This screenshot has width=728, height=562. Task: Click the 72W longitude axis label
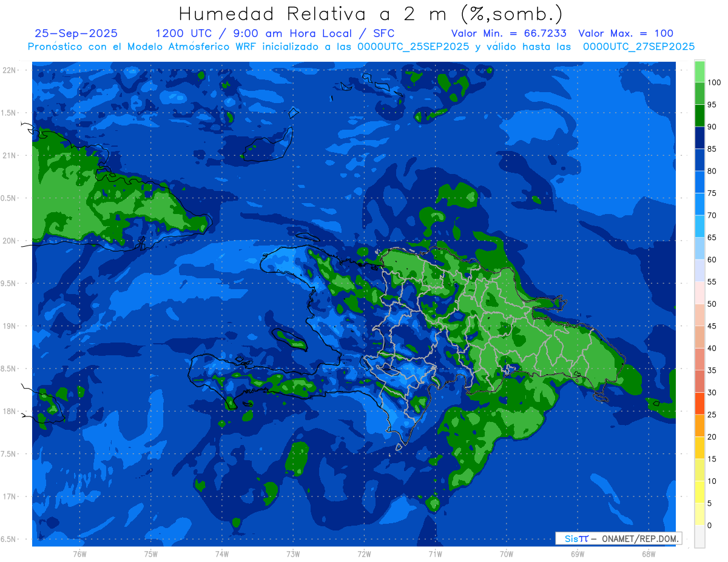tap(364, 554)
